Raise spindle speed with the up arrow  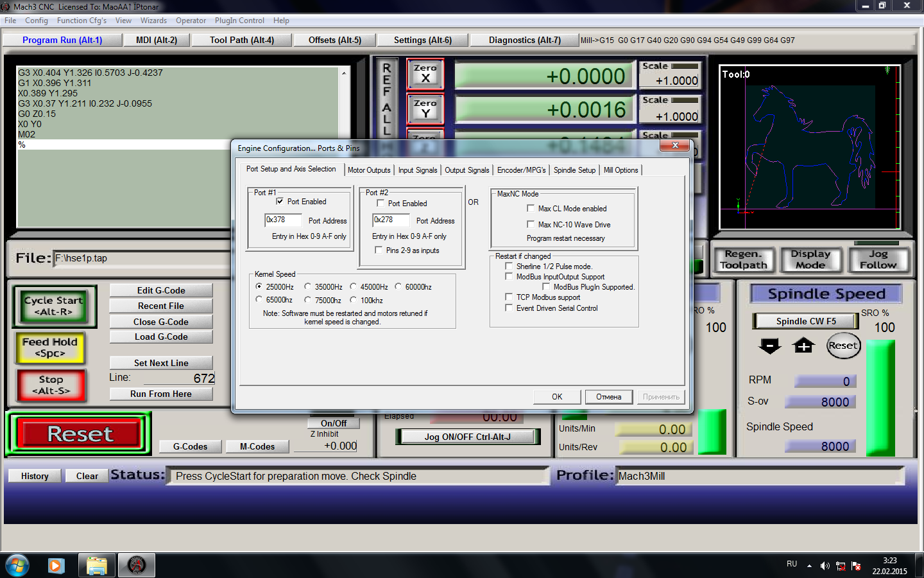803,346
